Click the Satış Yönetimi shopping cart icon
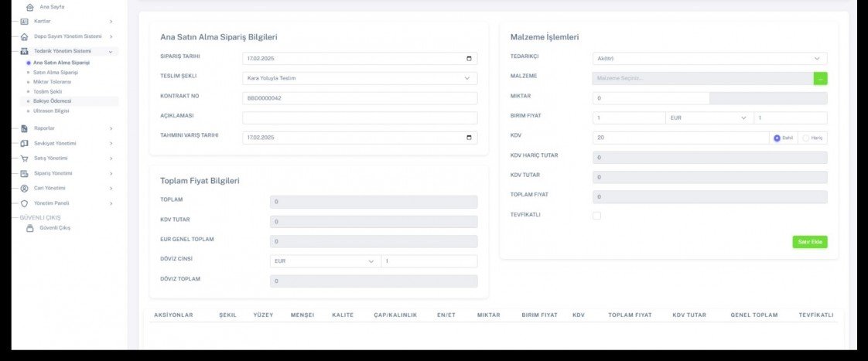 click(24, 158)
